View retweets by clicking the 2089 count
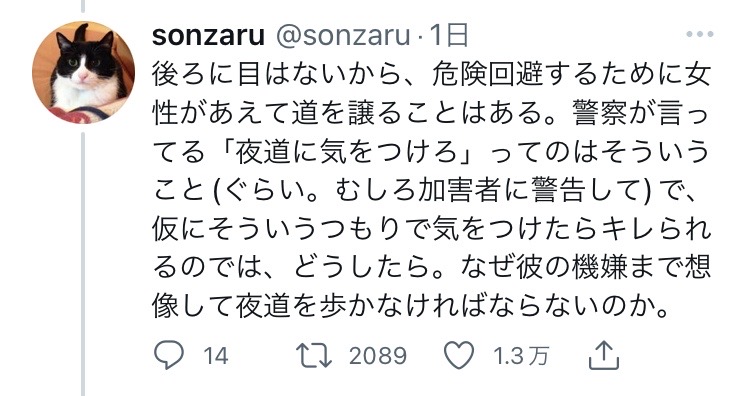 378,356
